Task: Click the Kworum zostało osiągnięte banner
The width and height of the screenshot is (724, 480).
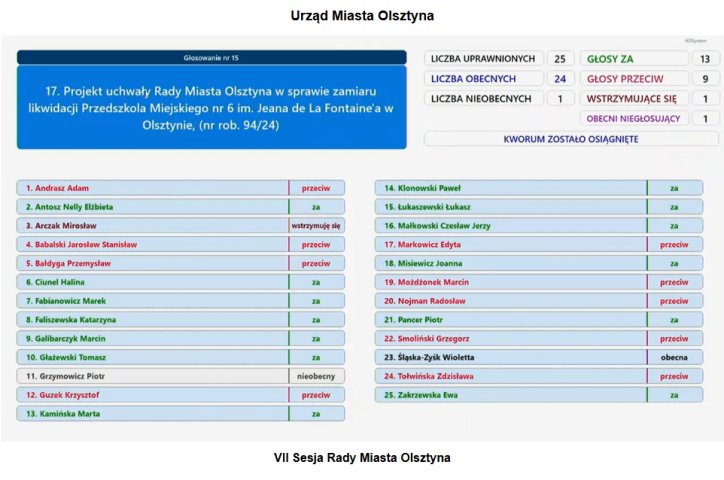Action: pos(571,139)
